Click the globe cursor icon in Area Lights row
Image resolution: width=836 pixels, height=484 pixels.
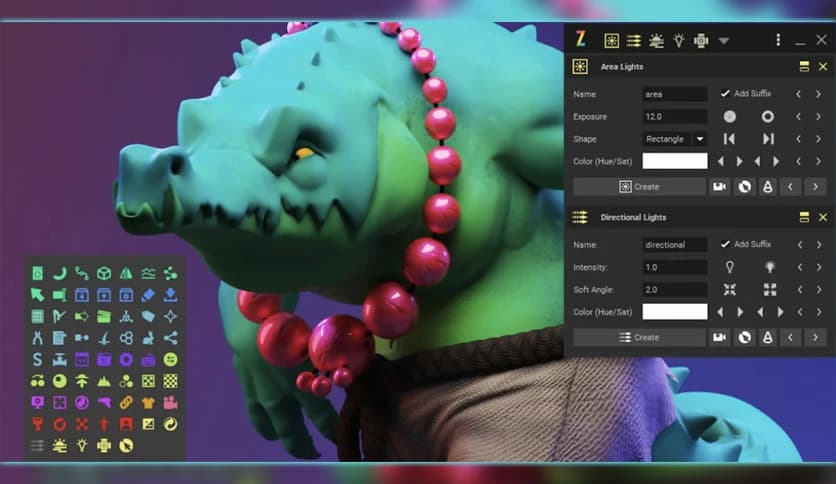pos(745,187)
